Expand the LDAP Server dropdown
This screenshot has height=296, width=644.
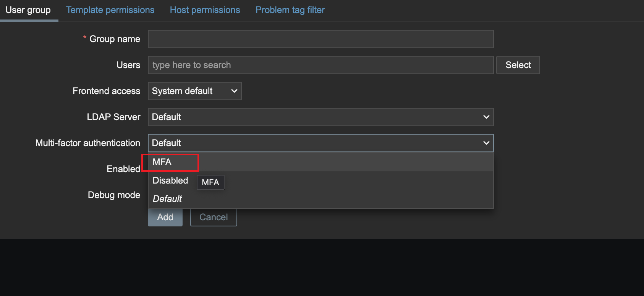click(x=321, y=117)
